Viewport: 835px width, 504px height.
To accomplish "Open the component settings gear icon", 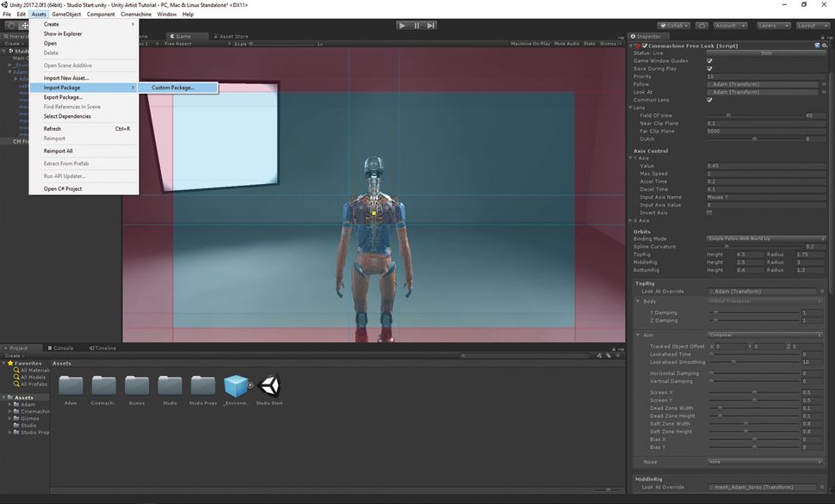I will (823, 45).
